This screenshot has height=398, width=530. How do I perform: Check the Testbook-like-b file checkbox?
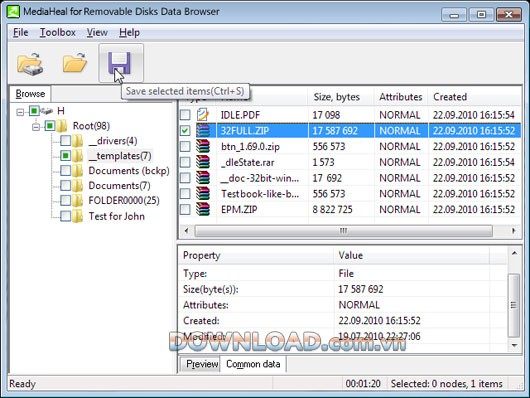185,193
